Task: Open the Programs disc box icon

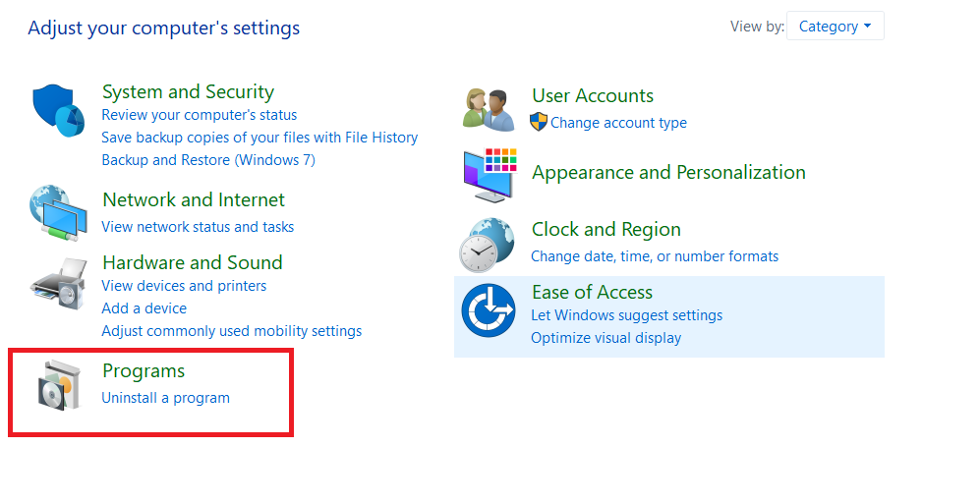Action: point(59,385)
